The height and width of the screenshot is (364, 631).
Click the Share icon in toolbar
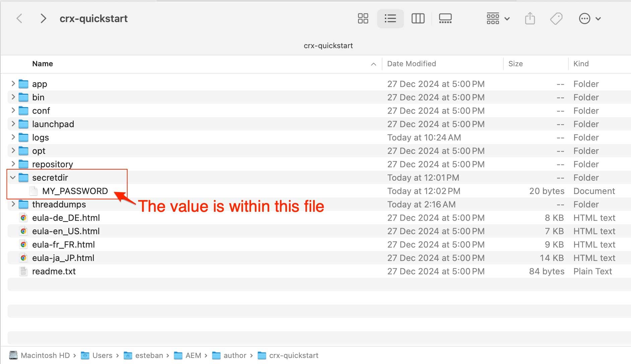click(x=530, y=18)
